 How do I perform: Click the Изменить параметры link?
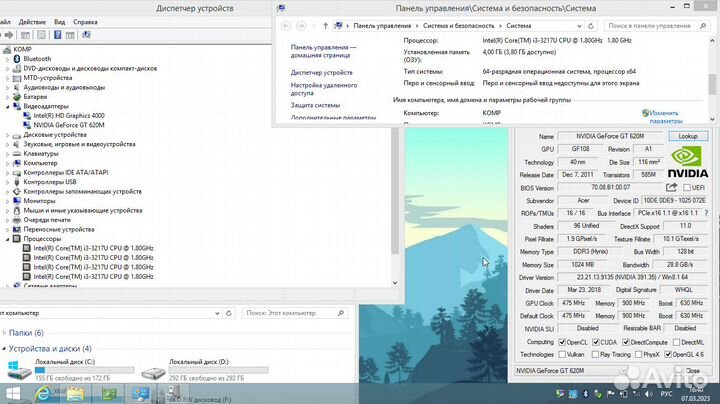pos(665,117)
